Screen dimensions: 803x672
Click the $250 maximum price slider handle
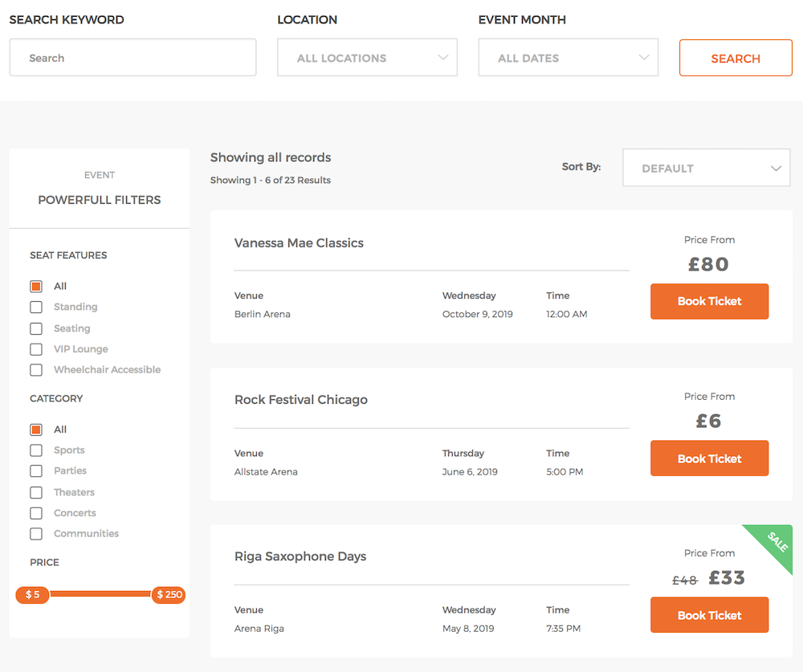[x=169, y=595]
